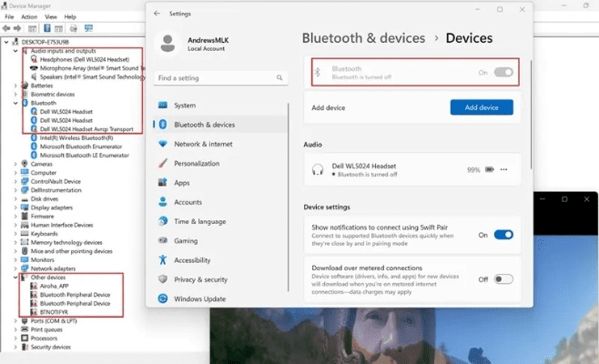Image resolution: width=599 pixels, height=364 pixels.
Task: Select Network & internet sidebar icon
Action: pos(164,144)
